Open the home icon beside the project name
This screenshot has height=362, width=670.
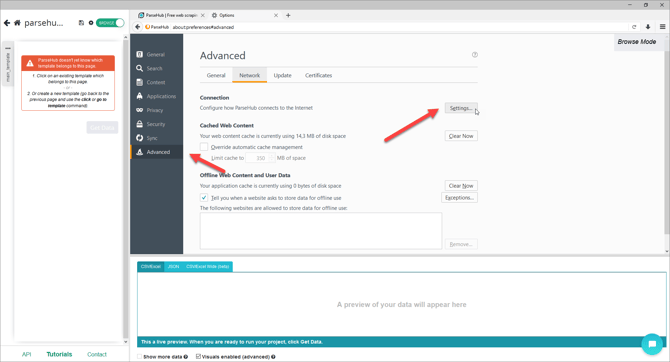coord(18,23)
